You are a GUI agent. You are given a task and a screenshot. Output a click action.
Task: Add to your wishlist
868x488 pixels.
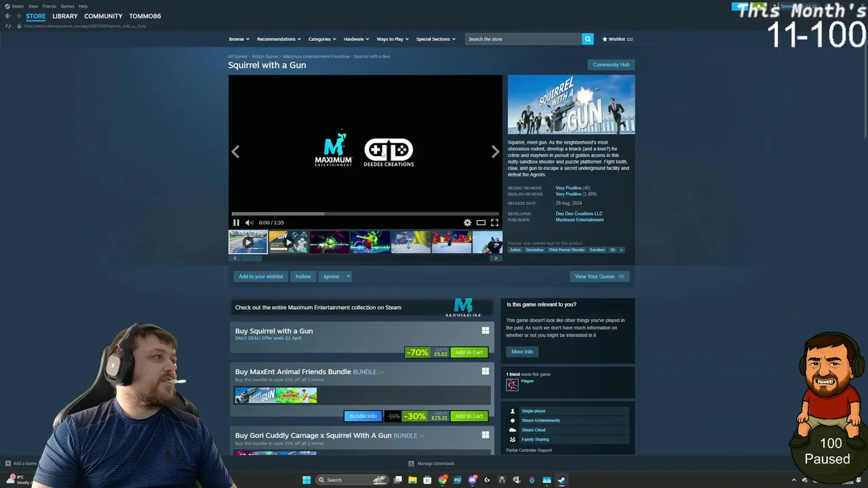coord(260,277)
